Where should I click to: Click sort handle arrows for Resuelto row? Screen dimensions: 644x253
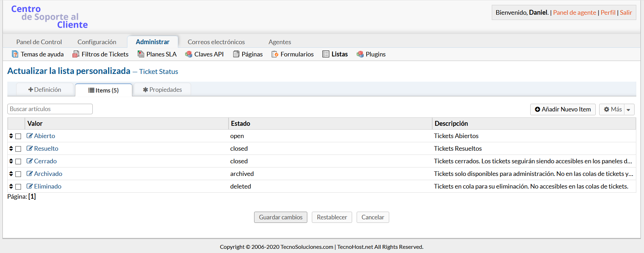tap(11, 149)
